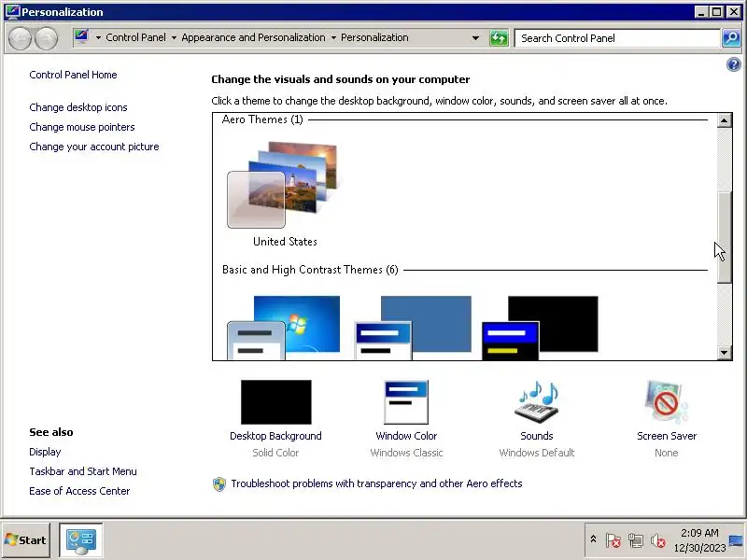This screenshot has width=747, height=560.
Task: Select the black High Contrast theme thumbnail
Action: point(541,328)
